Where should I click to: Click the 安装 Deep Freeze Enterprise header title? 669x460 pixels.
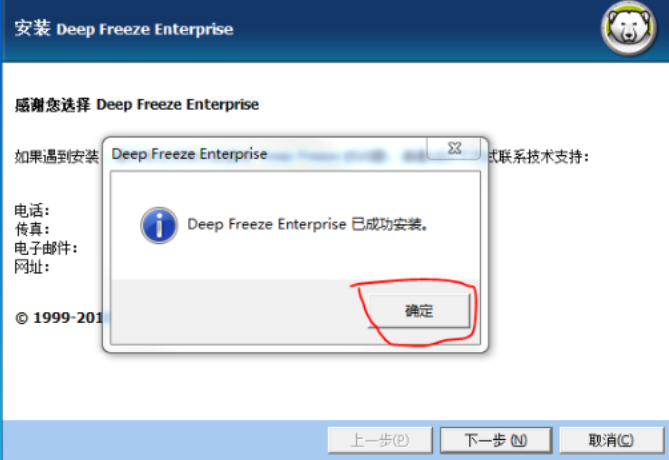[124, 29]
